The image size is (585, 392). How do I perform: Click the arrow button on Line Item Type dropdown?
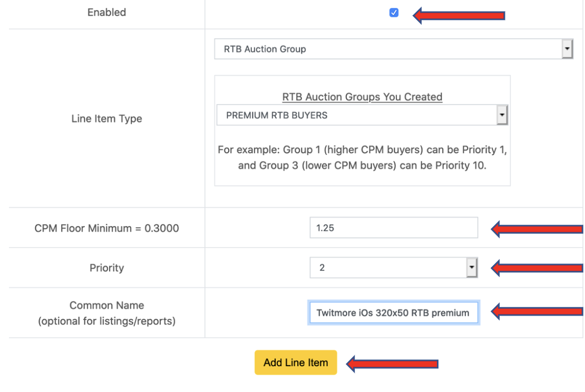point(567,50)
